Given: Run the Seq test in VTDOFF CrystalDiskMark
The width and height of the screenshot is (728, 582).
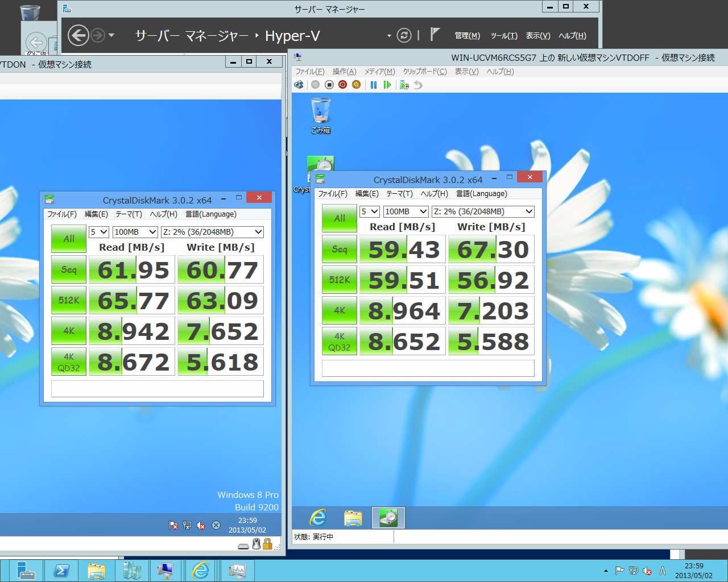Looking at the screenshot, I should click(340, 250).
